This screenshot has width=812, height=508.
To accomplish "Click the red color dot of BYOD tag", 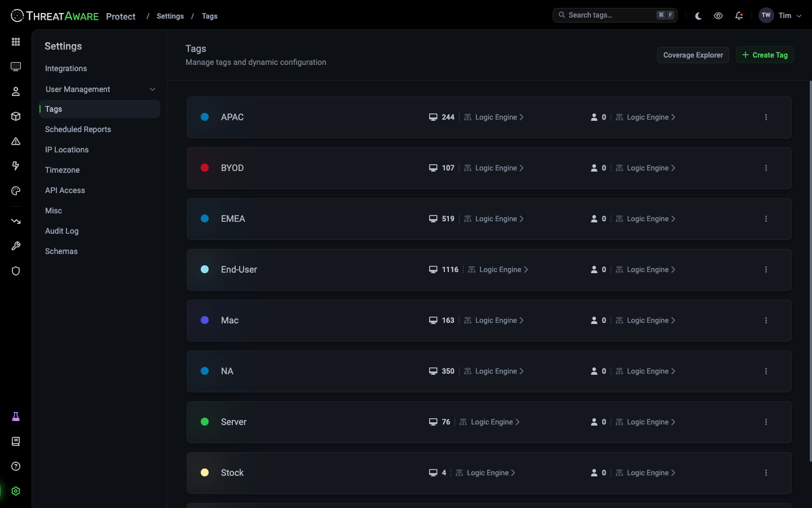I will point(205,168).
